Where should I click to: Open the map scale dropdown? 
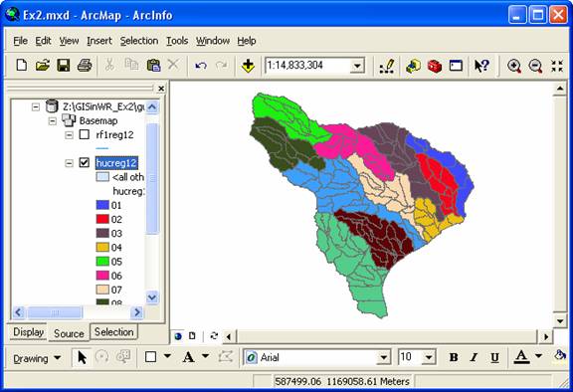click(x=357, y=66)
